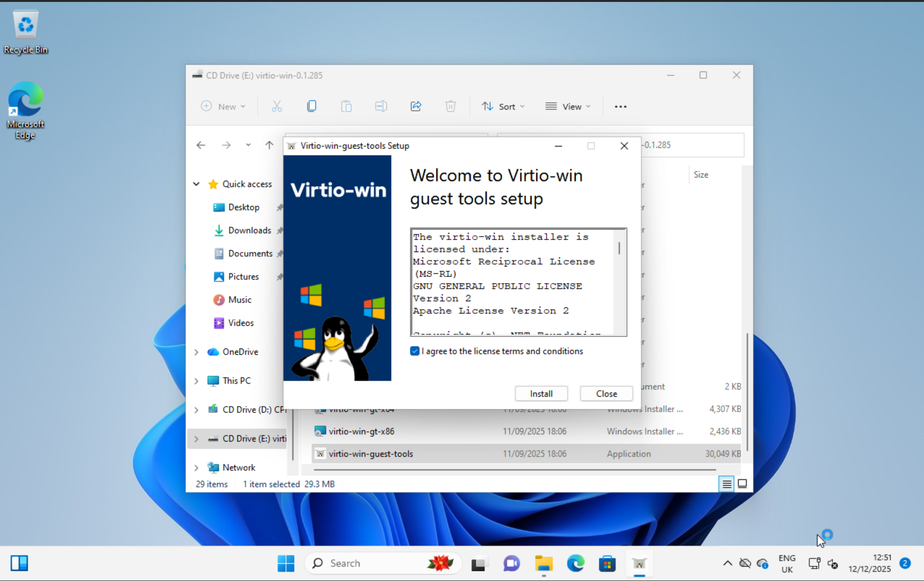Click the Virtio-win setup taskbar icon
Viewport: 924px width, 581px height.
coord(639,563)
